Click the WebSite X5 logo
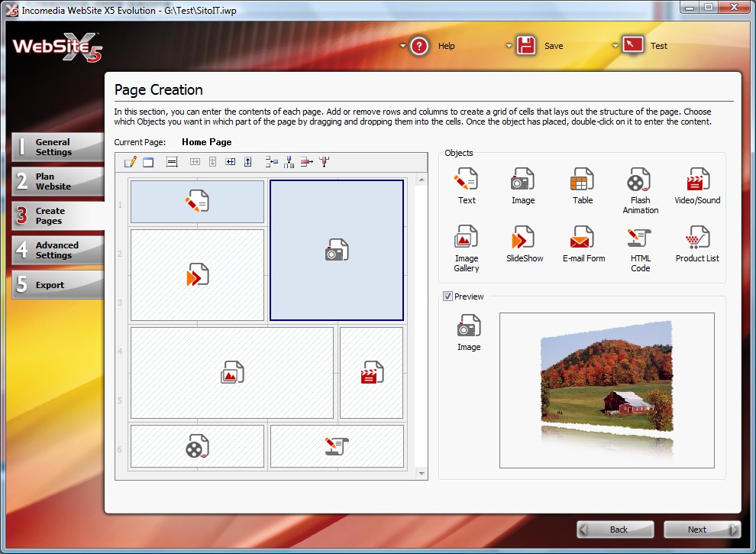Viewport: 756px width, 554px height. pyautogui.click(x=57, y=47)
